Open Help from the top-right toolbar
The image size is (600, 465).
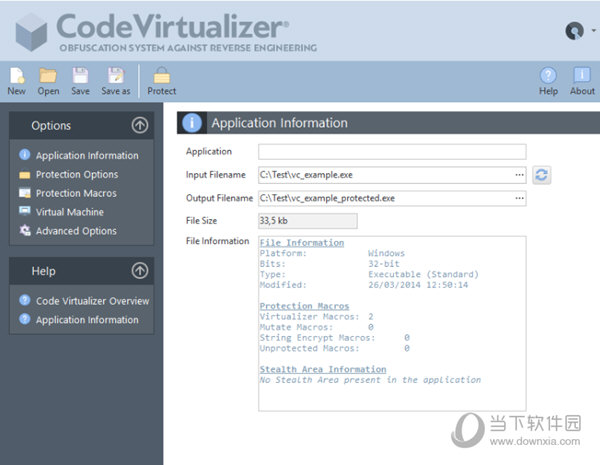click(x=548, y=75)
